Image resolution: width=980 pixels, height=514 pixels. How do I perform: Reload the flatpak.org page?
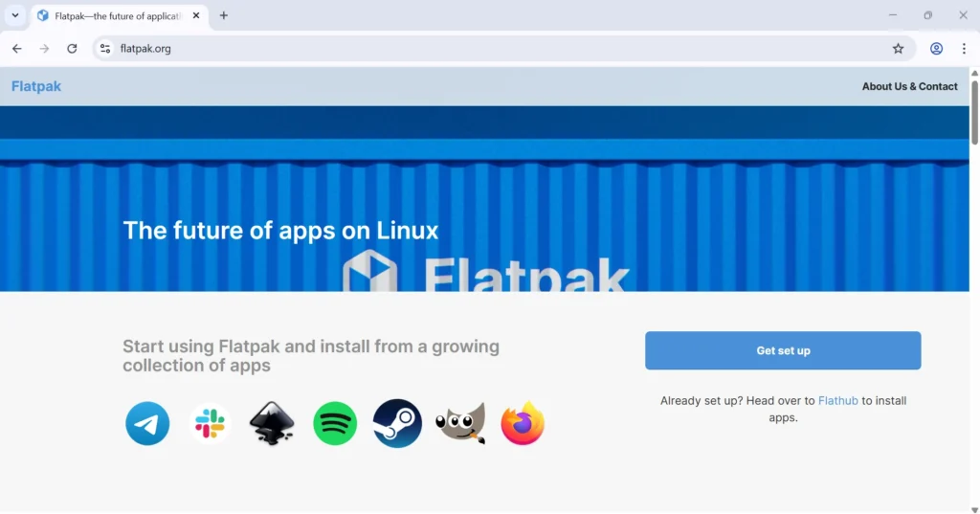pos(72,49)
